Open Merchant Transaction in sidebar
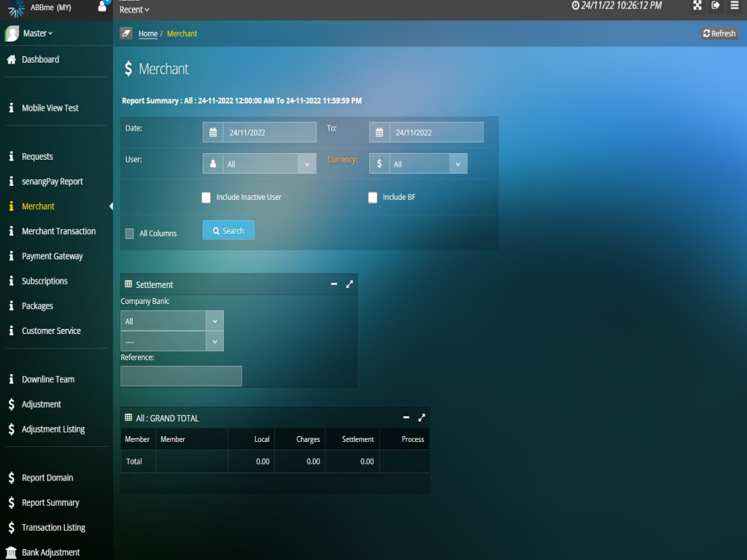 coord(58,231)
